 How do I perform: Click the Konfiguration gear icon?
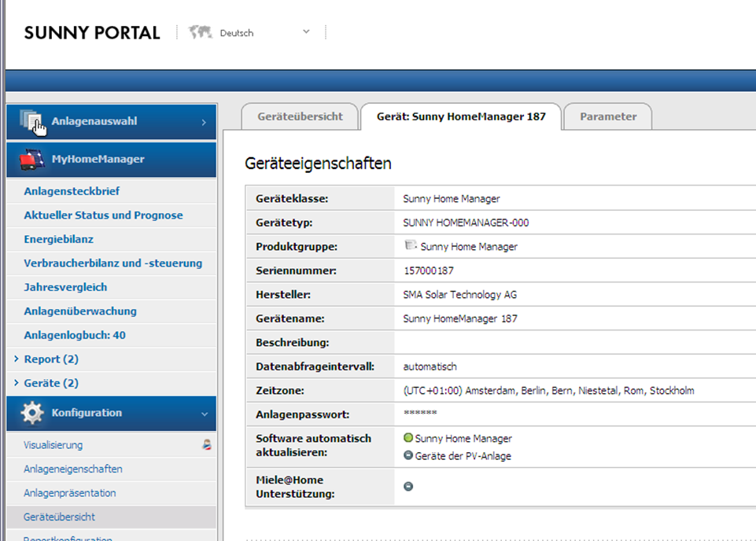(x=31, y=413)
